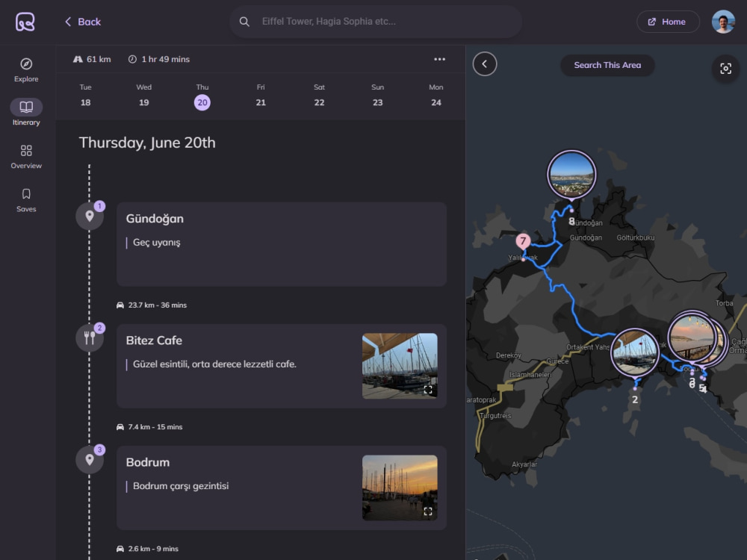Open the Home button

[x=668, y=22]
